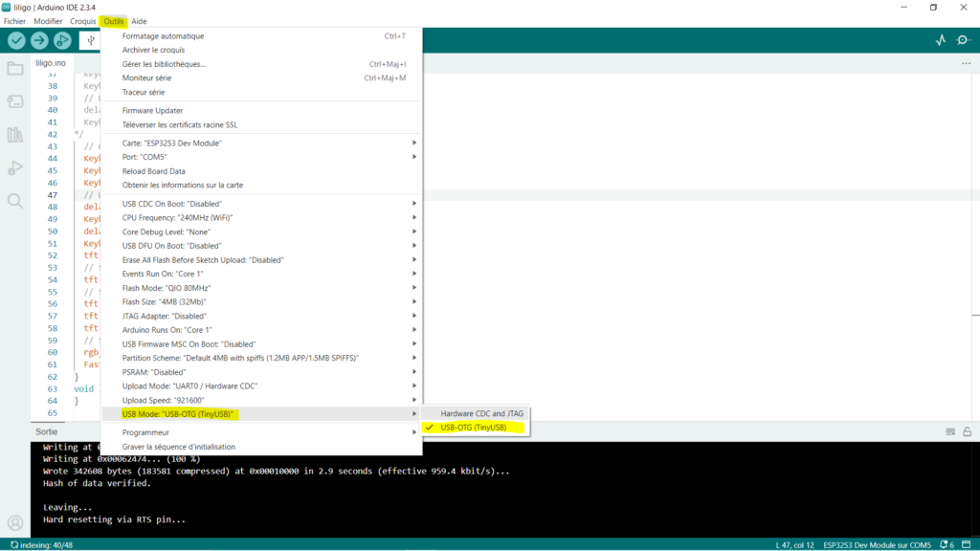
Task: Open the Serial Plotter icon
Action: (941, 40)
